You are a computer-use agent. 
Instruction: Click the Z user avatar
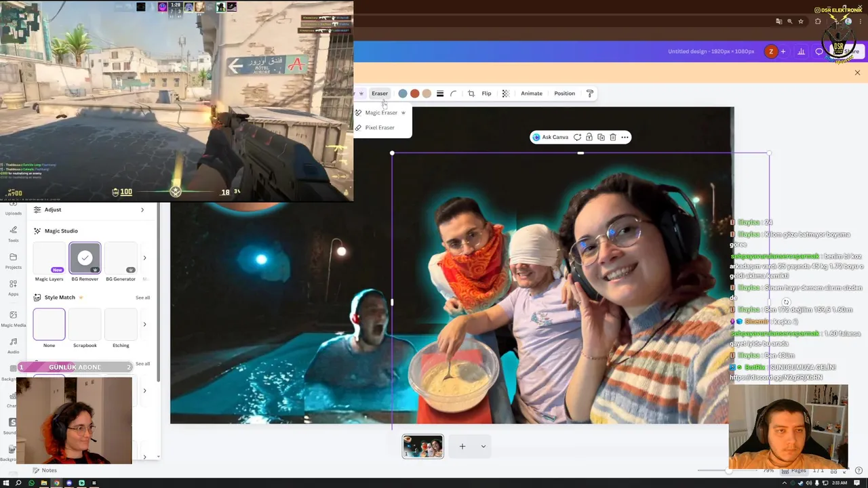[771, 52]
